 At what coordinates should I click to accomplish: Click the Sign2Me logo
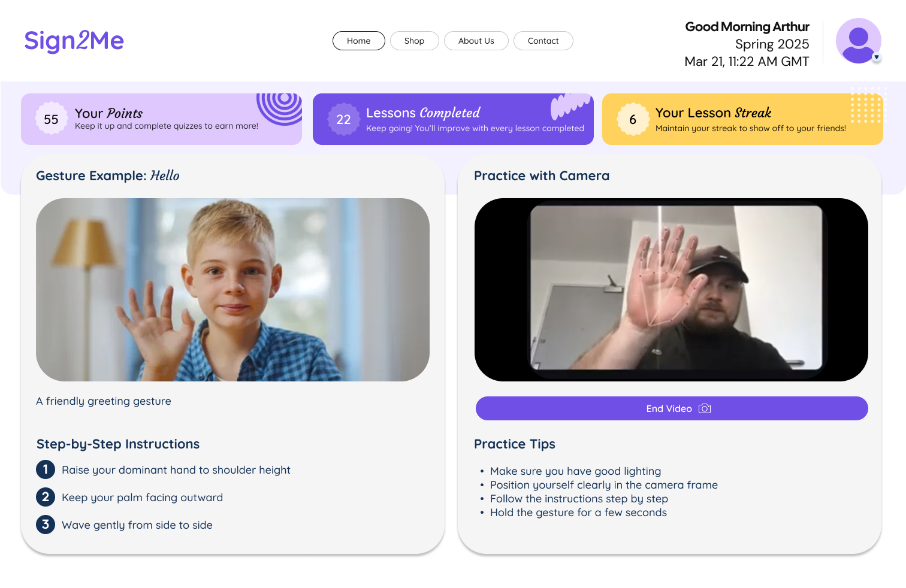pos(74,41)
